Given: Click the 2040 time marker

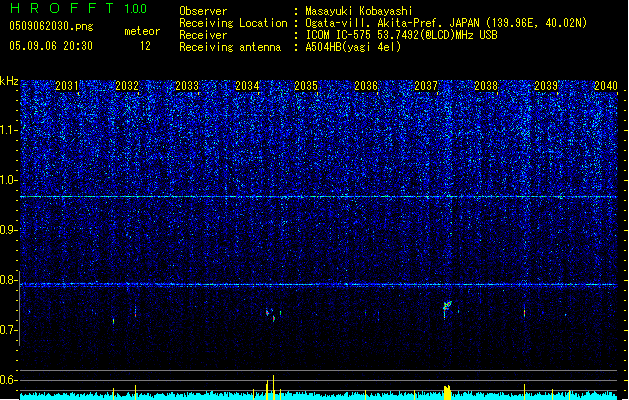Looking at the screenshot, I should tap(606, 86).
